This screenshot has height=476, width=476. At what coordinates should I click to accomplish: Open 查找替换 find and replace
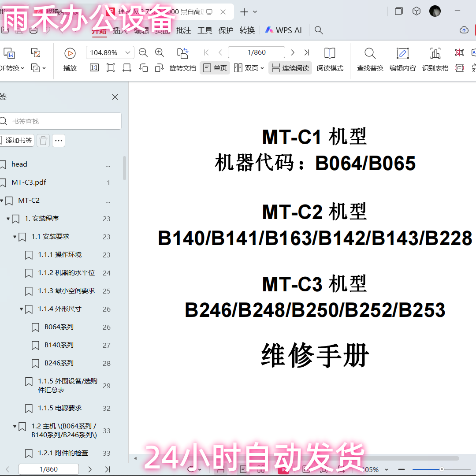[x=370, y=59]
